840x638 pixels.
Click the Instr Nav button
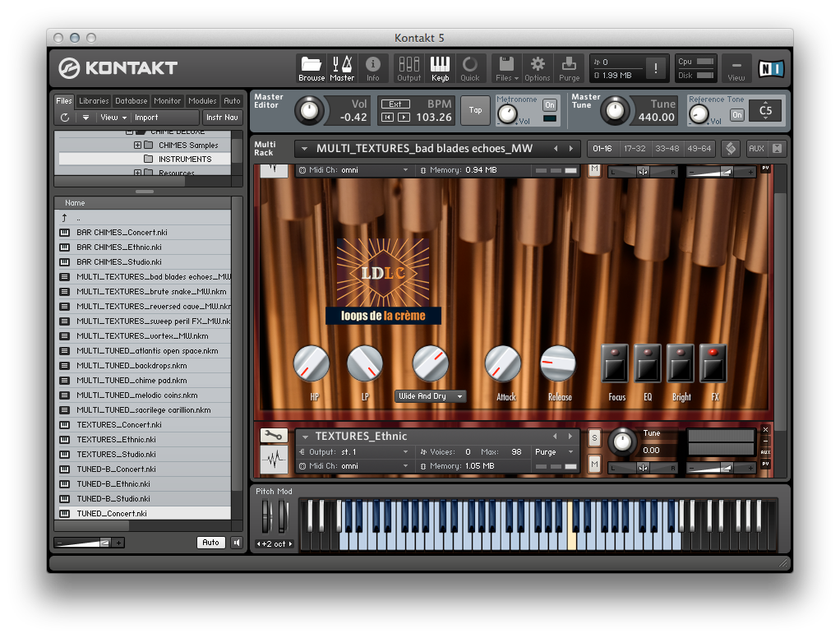[222, 118]
